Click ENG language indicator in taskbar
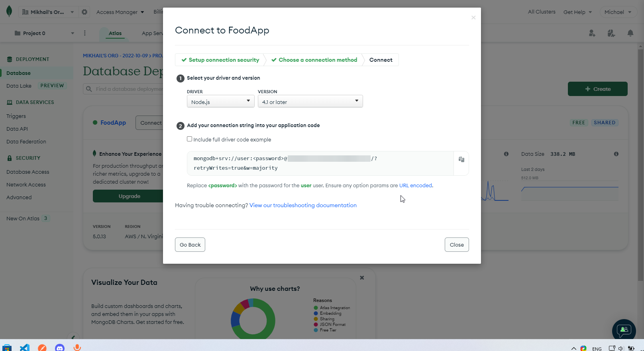 click(597, 349)
